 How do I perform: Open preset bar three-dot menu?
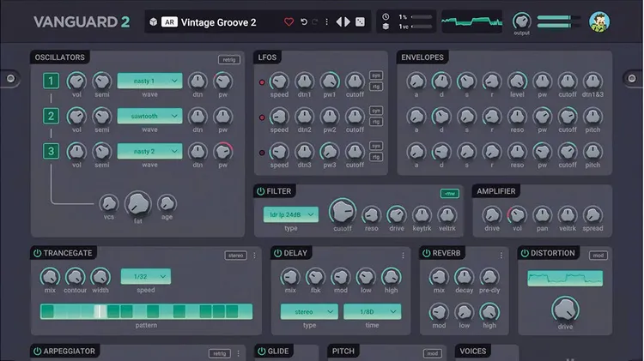327,21
